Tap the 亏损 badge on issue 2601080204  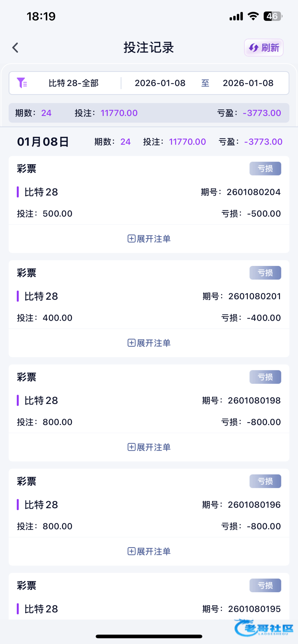tap(265, 169)
